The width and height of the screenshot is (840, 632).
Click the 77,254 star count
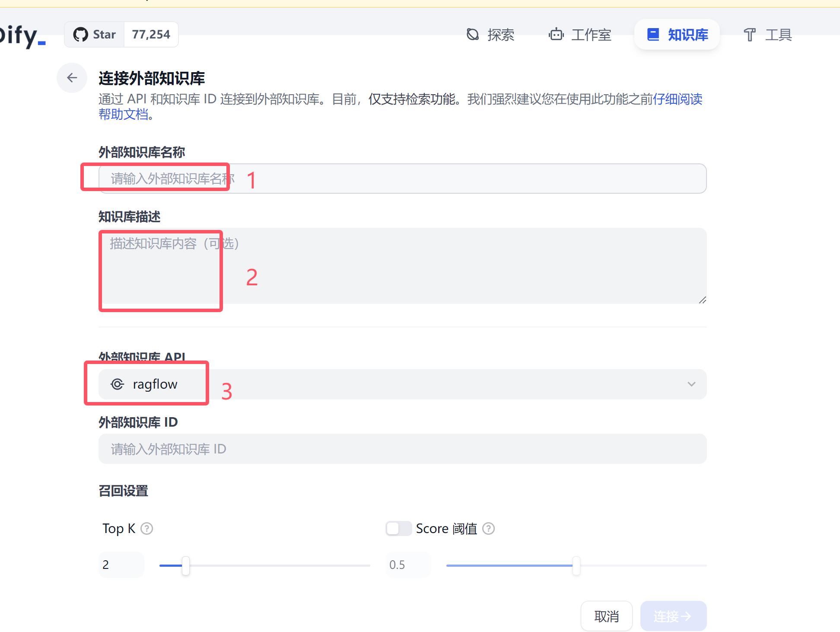[x=151, y=35]
